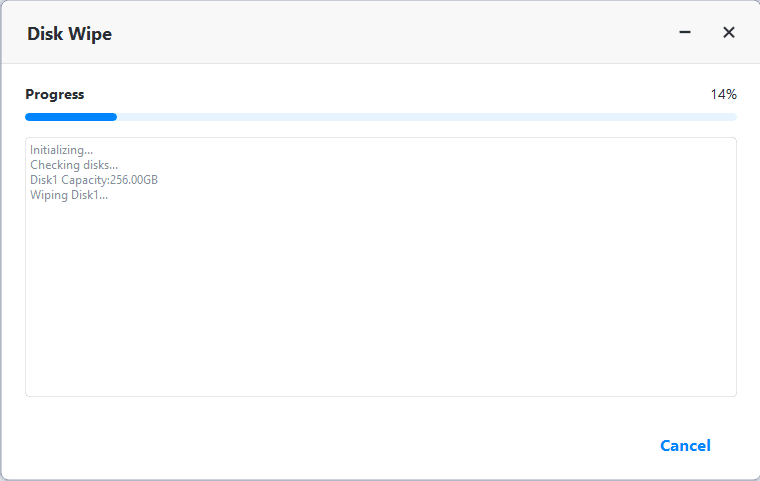
Task: Click blank space between Progress and 14%
Action: 400,95
